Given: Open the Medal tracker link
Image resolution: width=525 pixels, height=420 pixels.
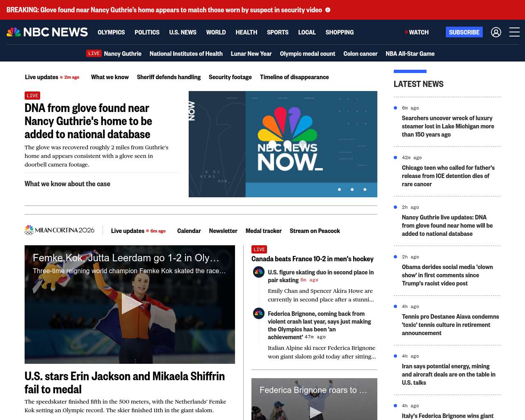Looking at the screenshot, I should (x=264, y=231).
